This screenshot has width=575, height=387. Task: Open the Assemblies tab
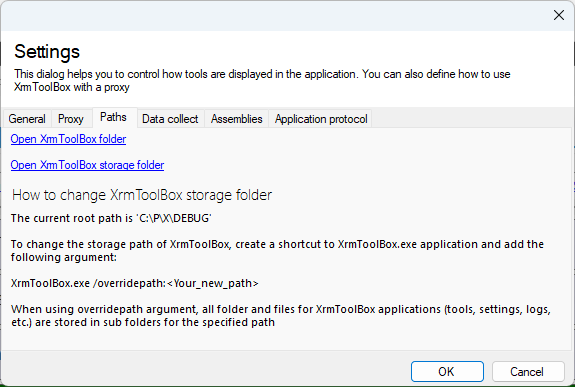pyautogui.click(x=237, y=119)
